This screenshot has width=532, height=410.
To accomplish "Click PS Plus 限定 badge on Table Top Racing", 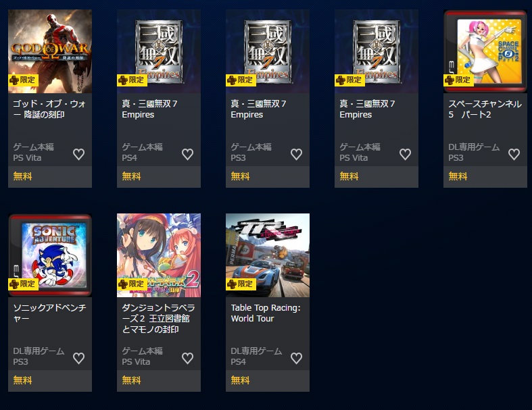I will pos(241,284).
